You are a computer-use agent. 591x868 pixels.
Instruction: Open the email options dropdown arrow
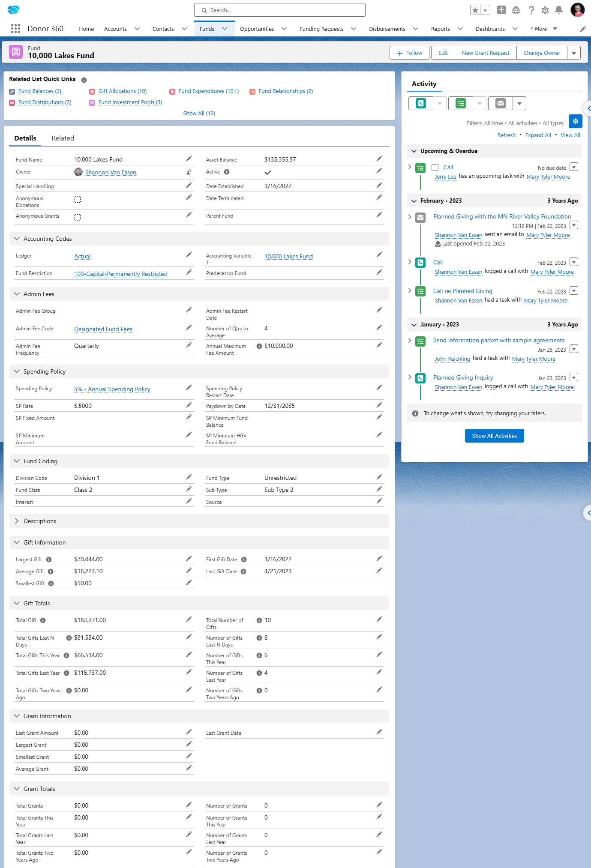[519, 103]
